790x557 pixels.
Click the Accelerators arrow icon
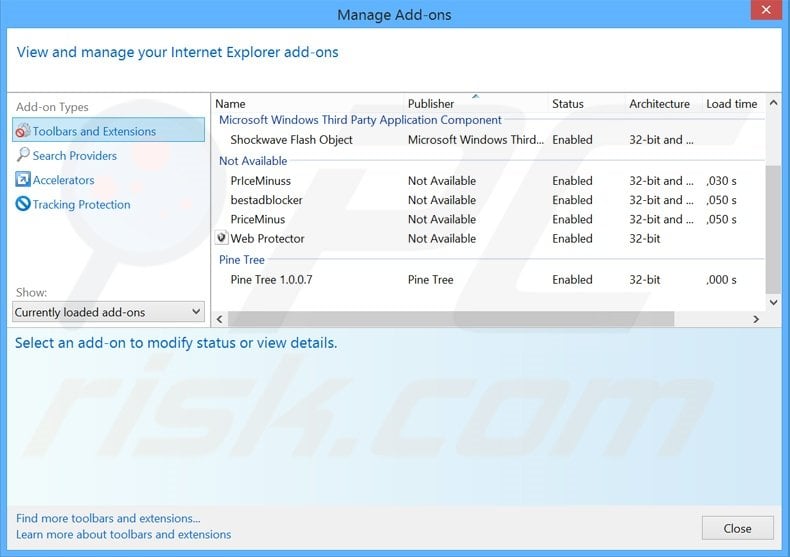(23, 179)
